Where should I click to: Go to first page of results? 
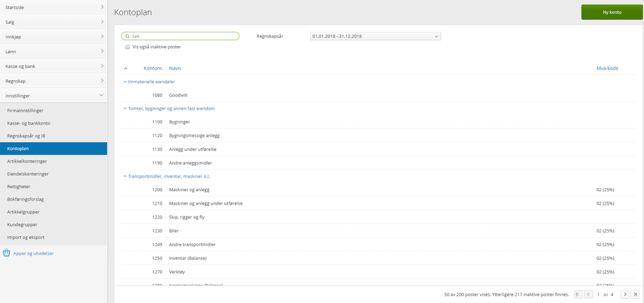(x=578, y=294)
